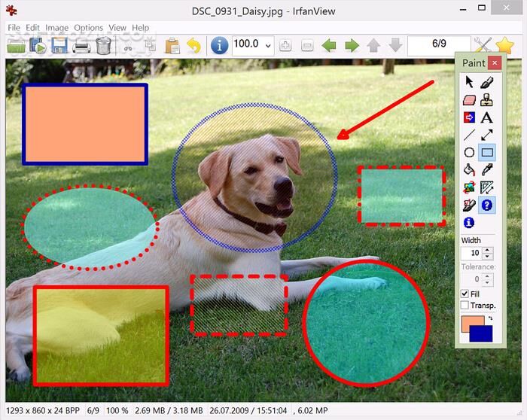Select the Text tool
Viewport: 527px width, 420px height.
click(x=487, y=117)
